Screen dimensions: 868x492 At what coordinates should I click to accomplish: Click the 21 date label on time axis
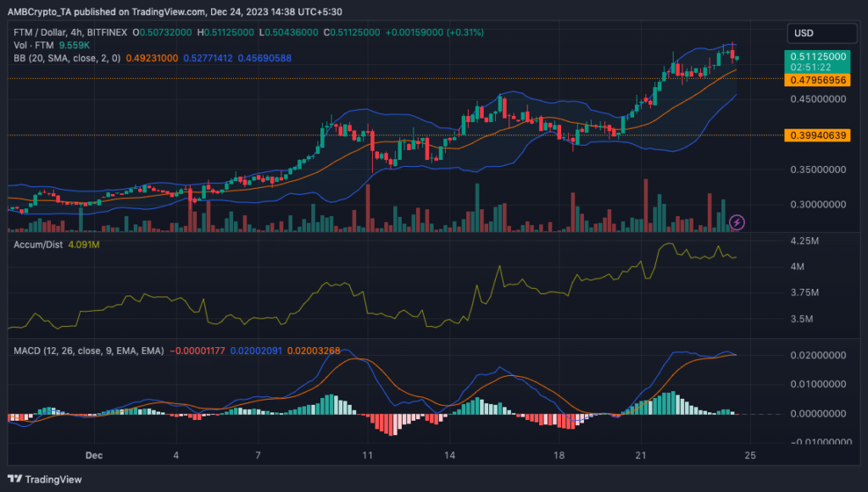[641, 456]
